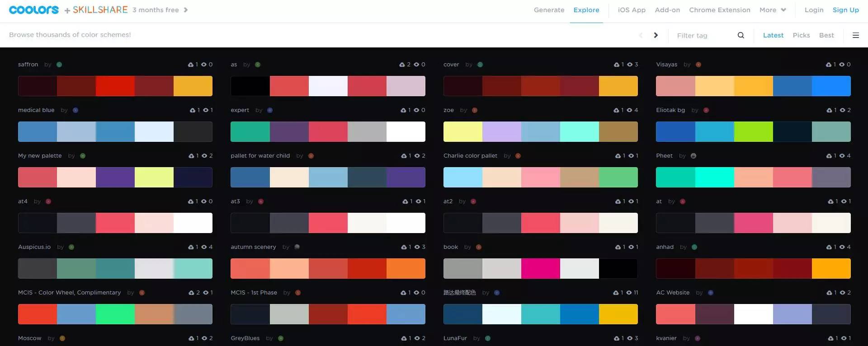Open the Skillshare logo link
868x346 pixels.
point(100,10)
